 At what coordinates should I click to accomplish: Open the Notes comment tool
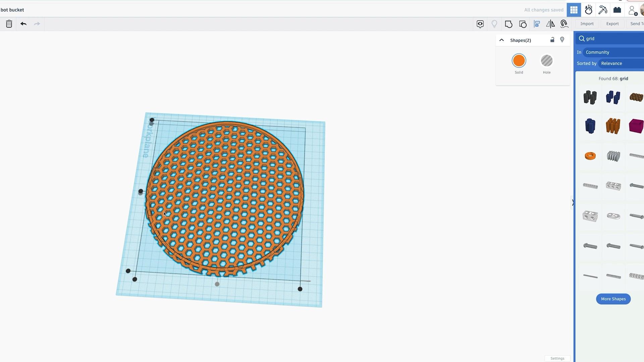point(480,24)
